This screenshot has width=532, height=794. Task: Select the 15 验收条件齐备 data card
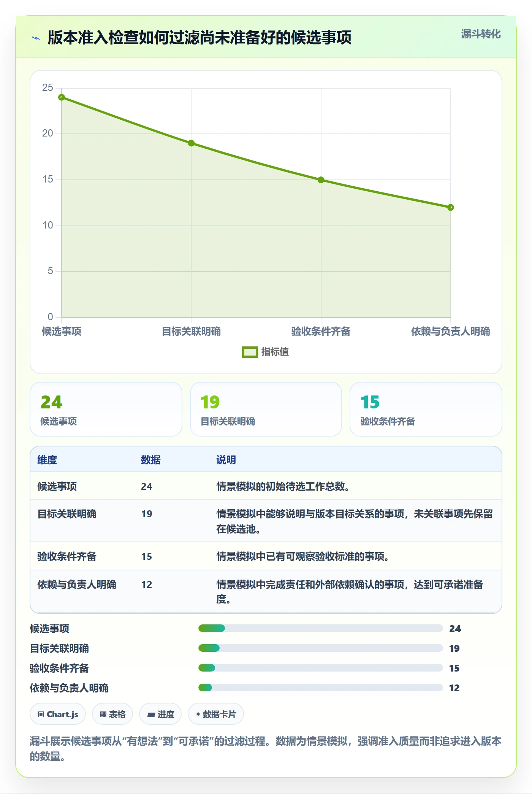pos(426,409)
